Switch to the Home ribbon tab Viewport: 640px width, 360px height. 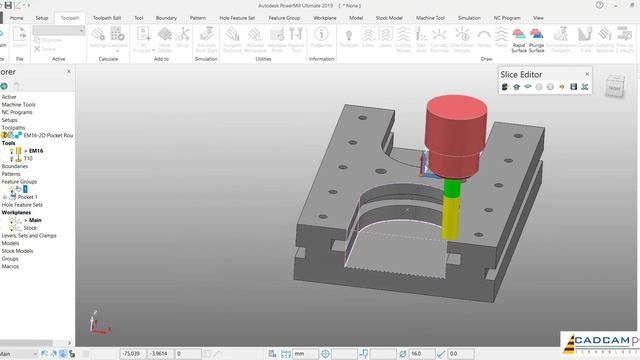click(16, 18)
